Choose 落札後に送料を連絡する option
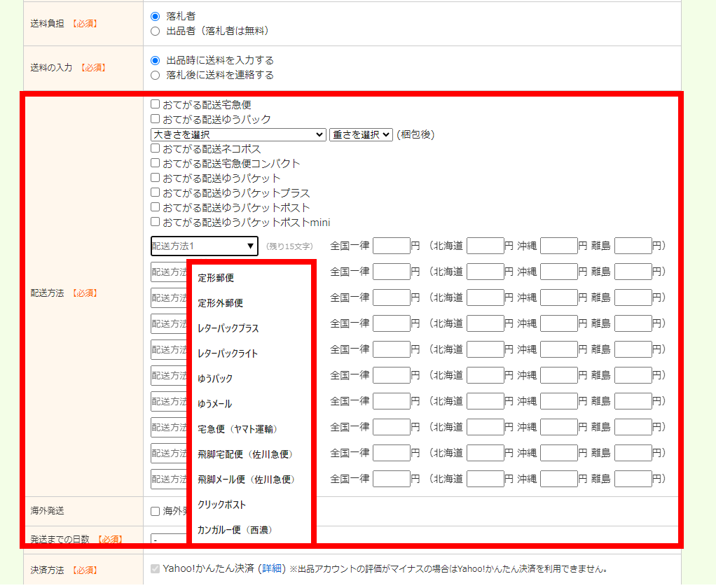 pos(156,76)
